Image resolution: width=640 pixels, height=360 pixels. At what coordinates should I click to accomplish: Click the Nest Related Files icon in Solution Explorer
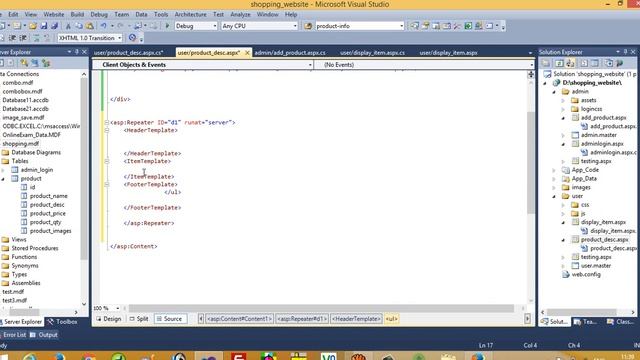click(x=570, y=63)
